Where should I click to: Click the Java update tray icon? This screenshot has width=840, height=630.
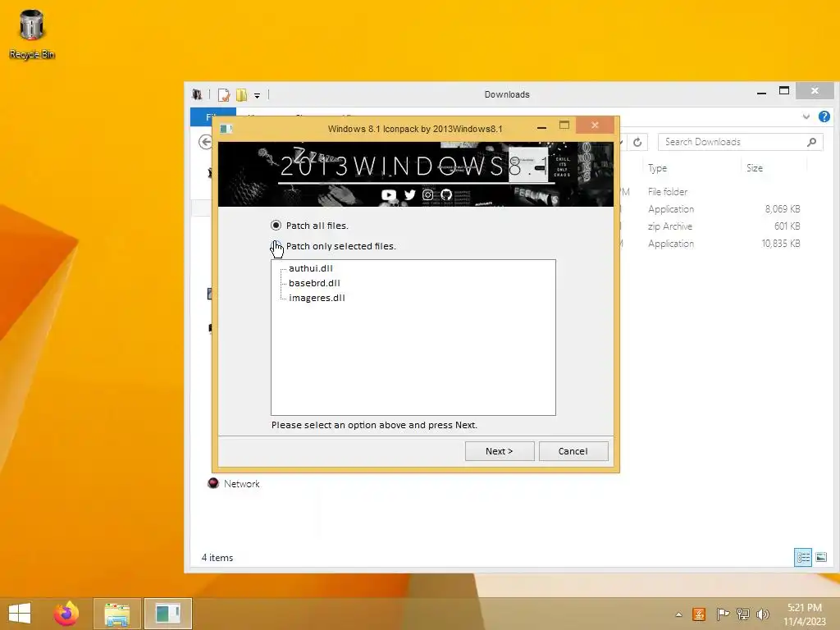pyautogui.click(x=699, y=614)
